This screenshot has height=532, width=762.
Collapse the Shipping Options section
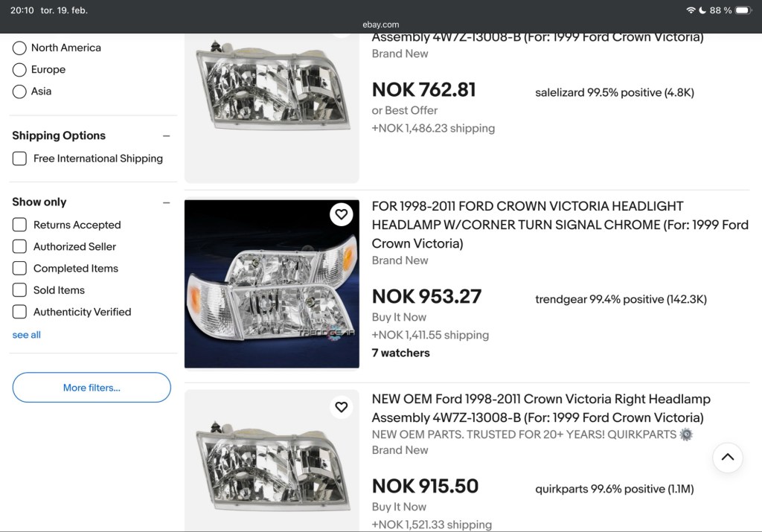pyautogui.click(x=166, y=136)
